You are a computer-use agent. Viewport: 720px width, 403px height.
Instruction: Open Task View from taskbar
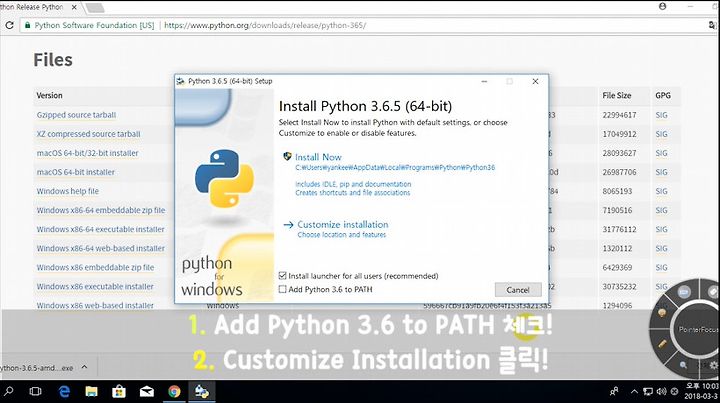point(35,392)
